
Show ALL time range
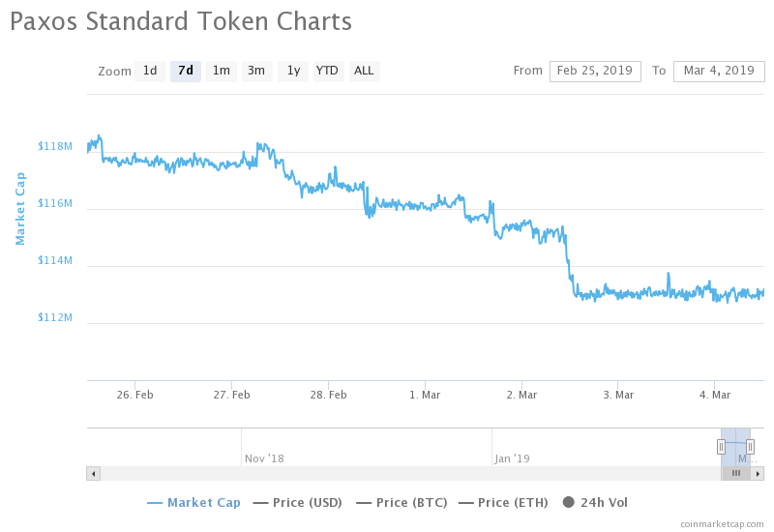(364, 71)
